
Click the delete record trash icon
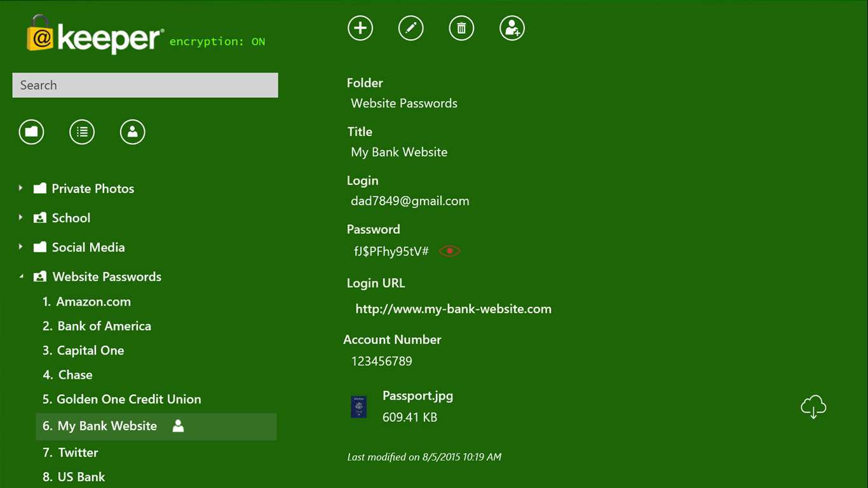tap(461, 28)
